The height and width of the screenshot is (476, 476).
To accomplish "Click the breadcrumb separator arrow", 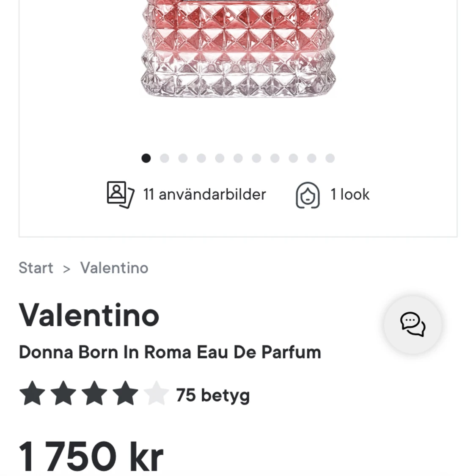I will [66, 268].
